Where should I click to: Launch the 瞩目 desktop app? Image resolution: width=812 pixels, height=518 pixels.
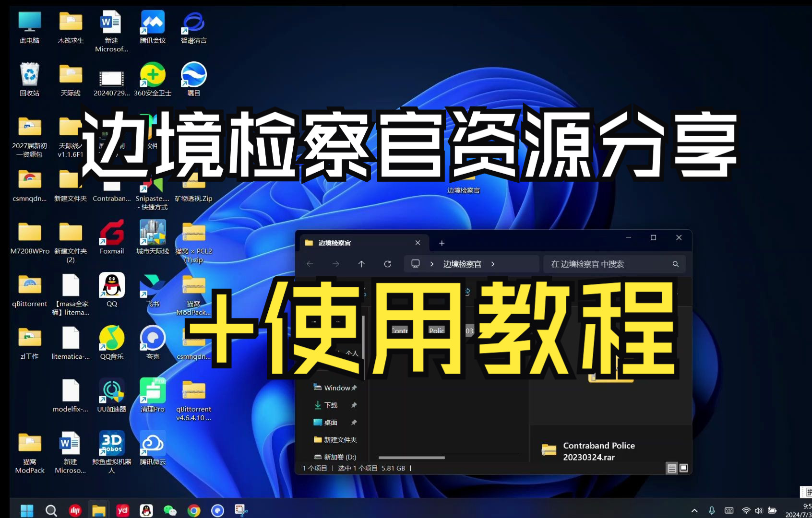pyautogui.click(x=193, y=80)
